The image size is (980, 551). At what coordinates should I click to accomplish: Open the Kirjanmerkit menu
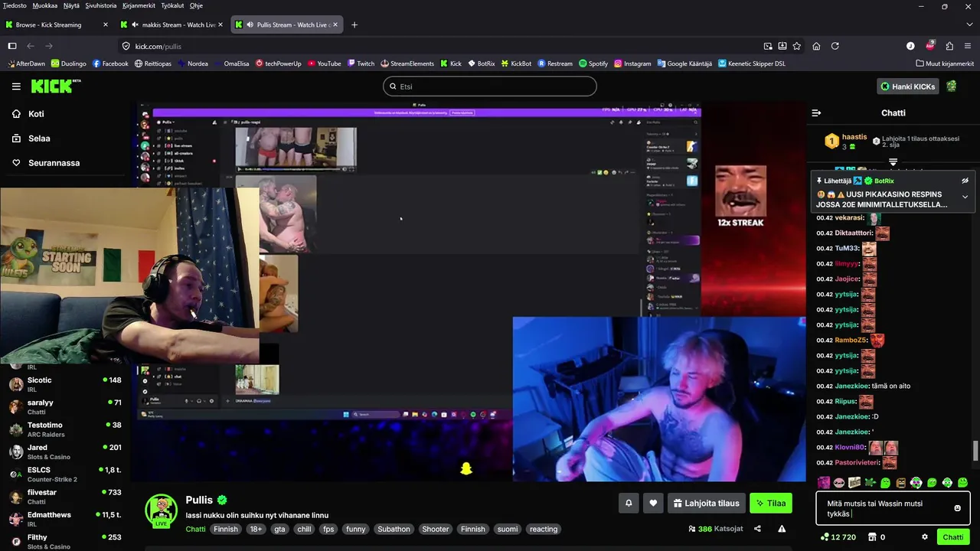click(139, 5)
